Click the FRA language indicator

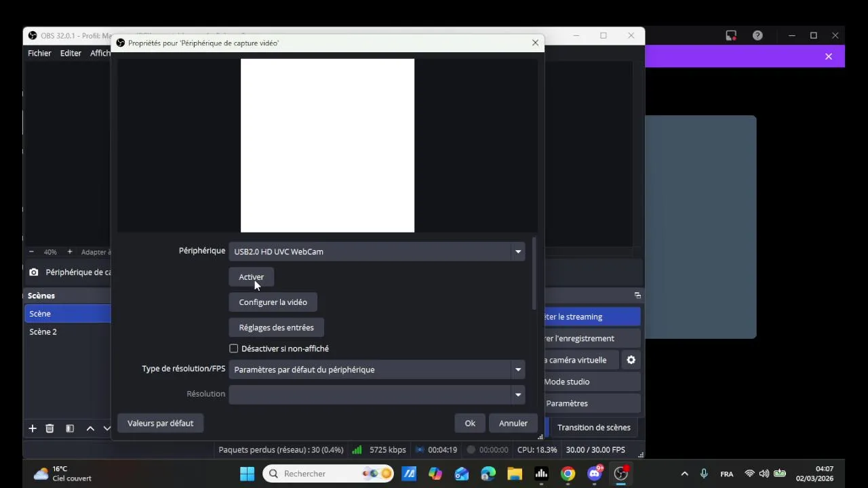coord(726,474)
